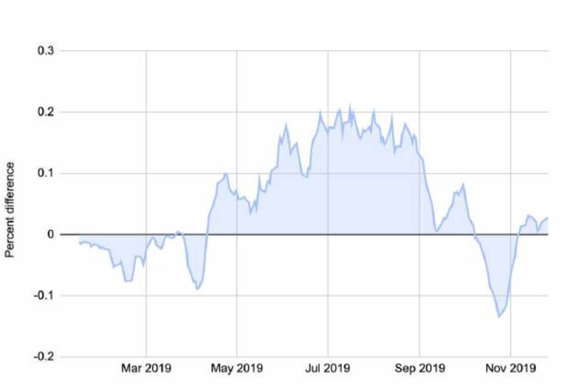The width and height of the screenshot is (588, 391).
Task: Select the Jul 2019 axis label
Action: pyautogui.click(x=328, y=368)
